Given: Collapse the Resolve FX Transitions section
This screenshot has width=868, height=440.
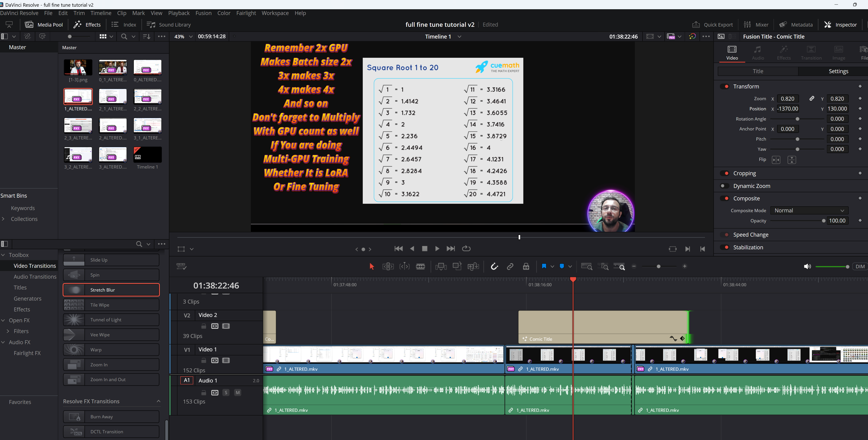Looking at the screenshot, I should [x=158, y=401].
